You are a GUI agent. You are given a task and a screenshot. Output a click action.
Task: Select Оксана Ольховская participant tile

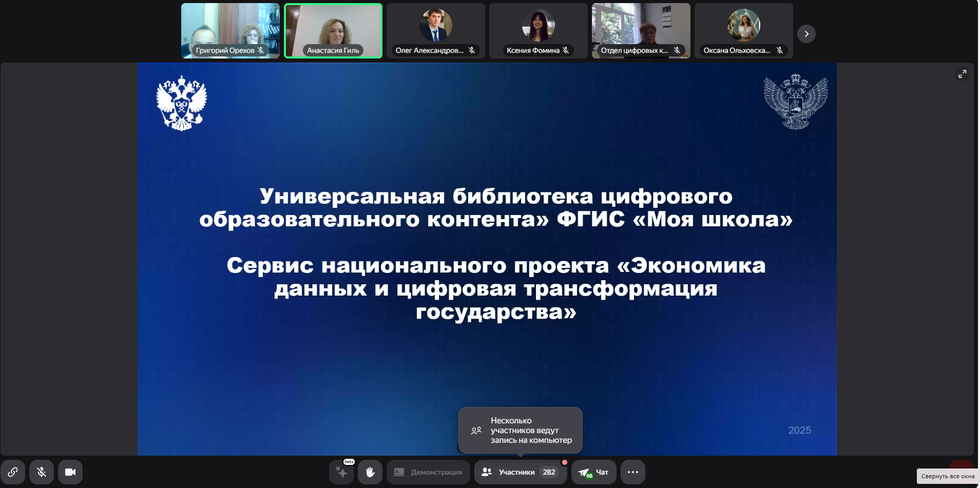click(744, 31)
